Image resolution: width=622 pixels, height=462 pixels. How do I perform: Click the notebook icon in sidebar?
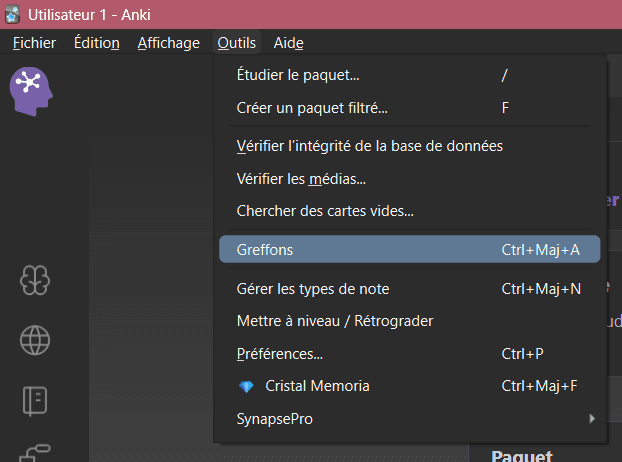[35, 401]
